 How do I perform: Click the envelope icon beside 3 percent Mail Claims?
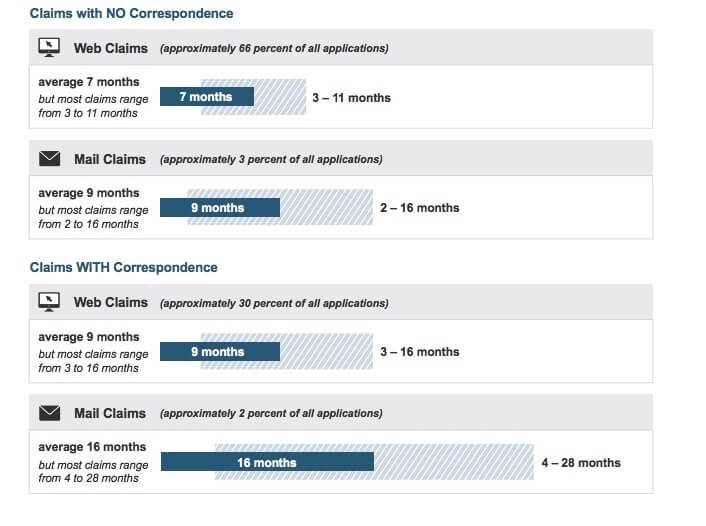[48, 159]
